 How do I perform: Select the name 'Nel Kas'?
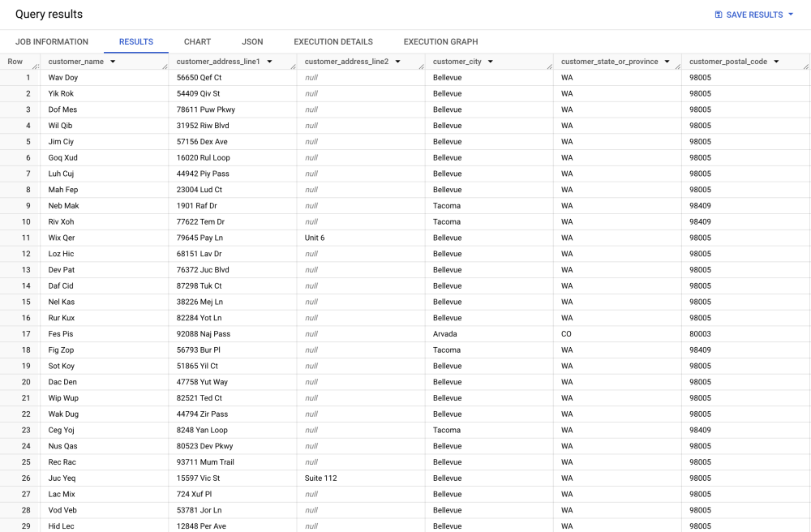(x=62, y=302)
